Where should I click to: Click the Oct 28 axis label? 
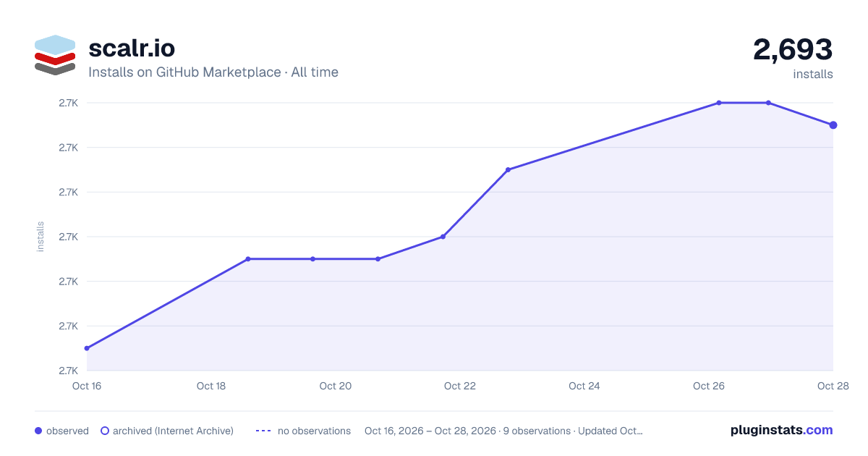(x=833, y=386)
